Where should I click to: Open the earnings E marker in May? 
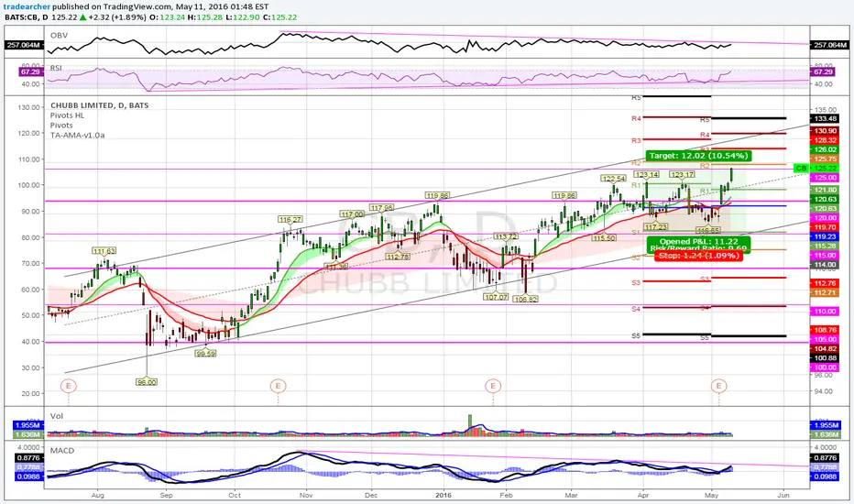(719, 387)
